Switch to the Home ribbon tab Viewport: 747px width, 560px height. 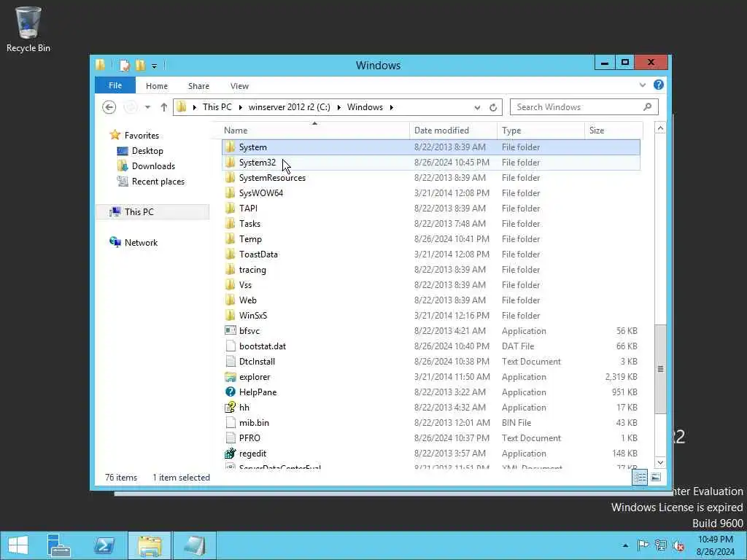click(157, 86)
